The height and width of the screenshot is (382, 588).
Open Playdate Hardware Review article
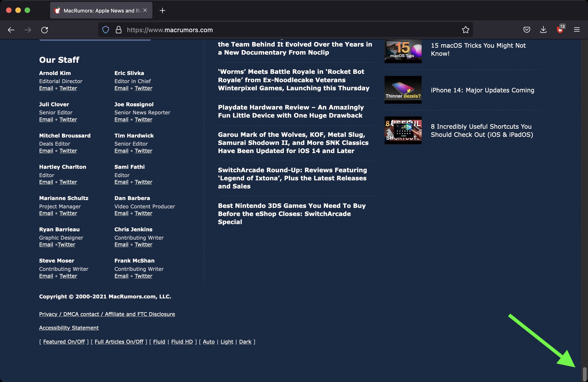pyautogui.click(x=290, y=111)
